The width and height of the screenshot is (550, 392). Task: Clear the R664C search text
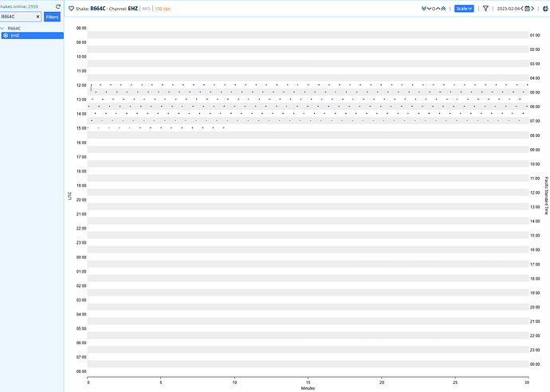pos(38,17)
